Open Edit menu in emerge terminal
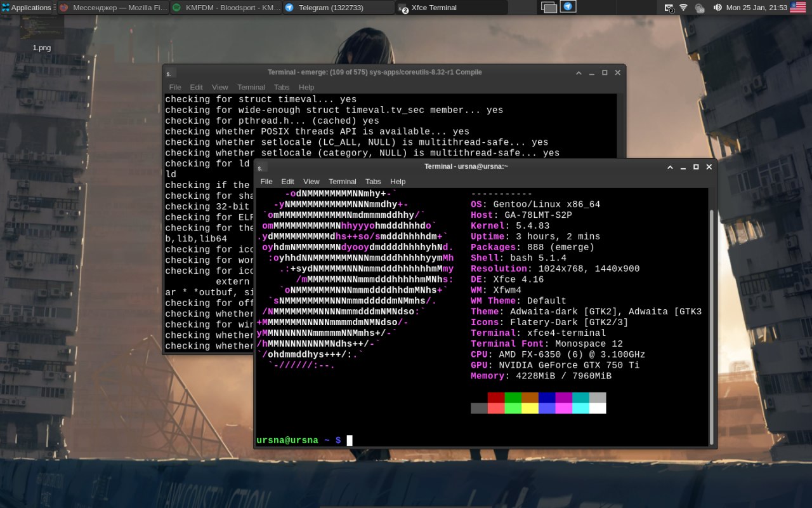This screenshot has height=508, width=812. [197, 87]
